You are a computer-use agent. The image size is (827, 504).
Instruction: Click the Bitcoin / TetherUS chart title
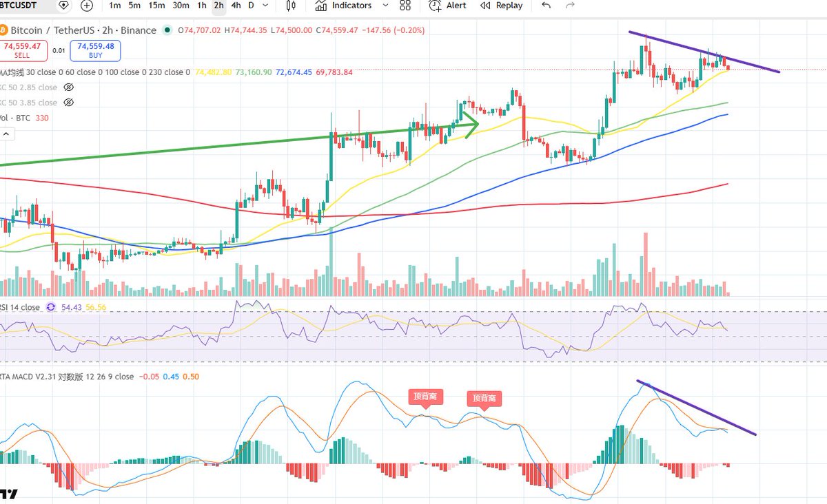(x=83, y=30)
